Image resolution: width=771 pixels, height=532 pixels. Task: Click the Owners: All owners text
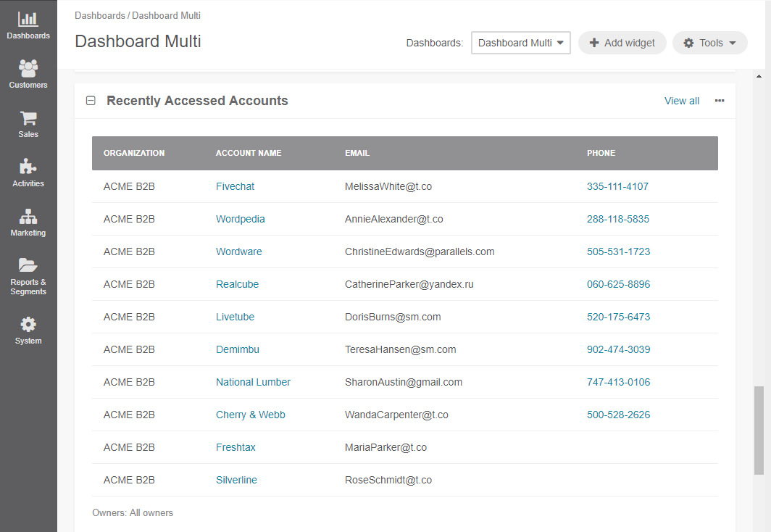[x=133, y=513]
